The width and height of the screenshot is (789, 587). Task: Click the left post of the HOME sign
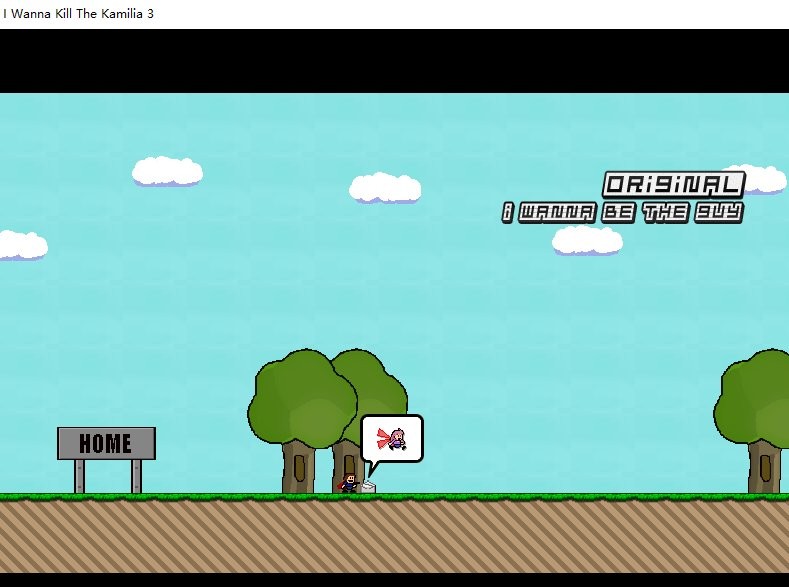[x=79, y=476]
